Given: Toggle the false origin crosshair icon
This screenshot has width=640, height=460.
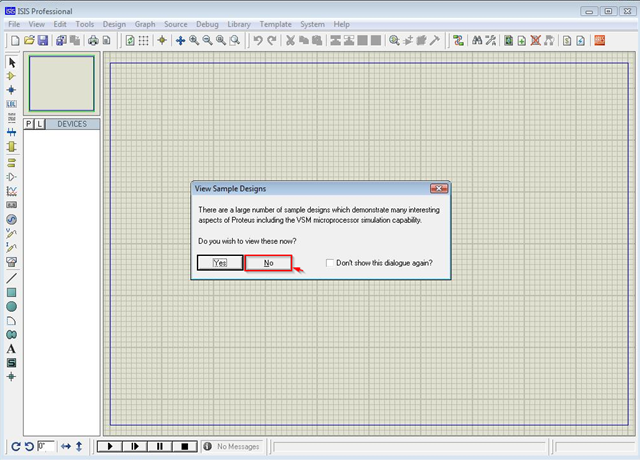Looking at the screenshot, I should pyautogui.click(x=162, y=40).
